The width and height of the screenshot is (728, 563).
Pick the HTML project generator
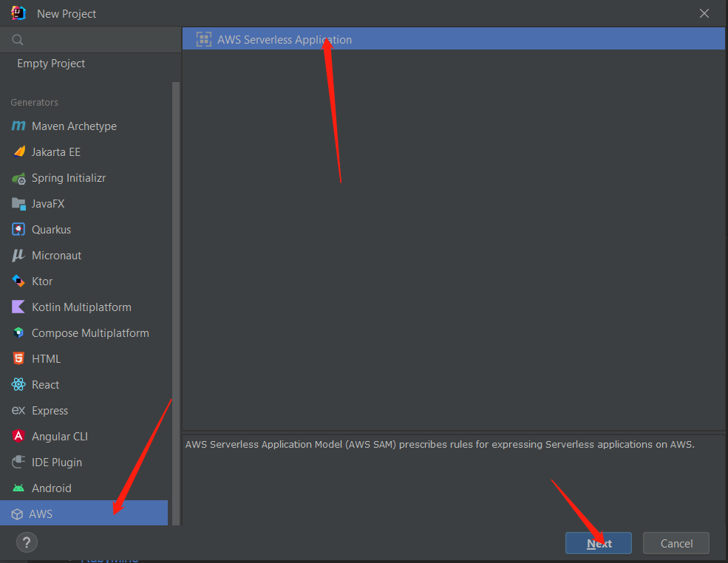click(46, 359)
